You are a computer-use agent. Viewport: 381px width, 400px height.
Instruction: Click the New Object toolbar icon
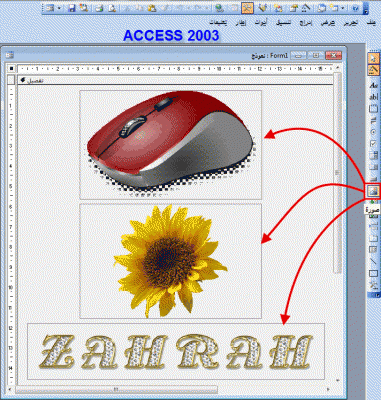(x=333, y=8)
